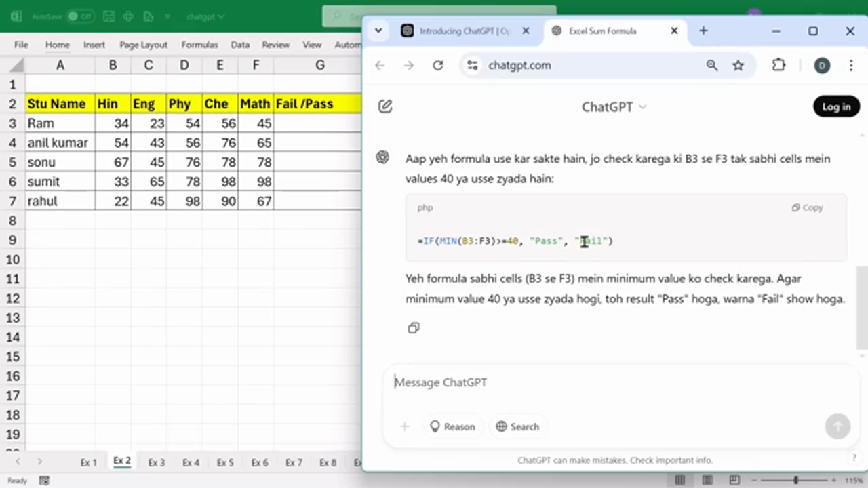Open the Formulas ribbon tab
This screenshot has width=868, height=488.
coord(199,45)
